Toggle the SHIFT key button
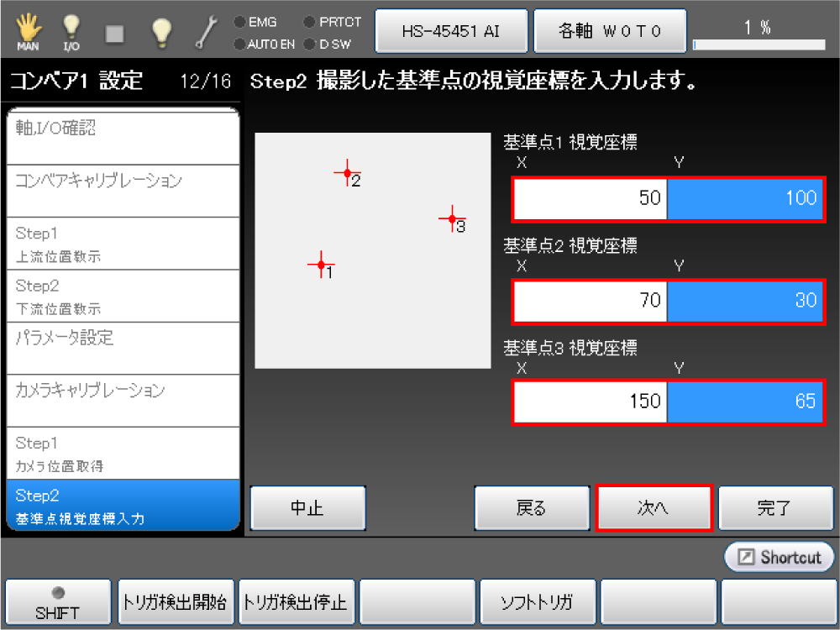This screenshot has height=630, width=840. 58,603
